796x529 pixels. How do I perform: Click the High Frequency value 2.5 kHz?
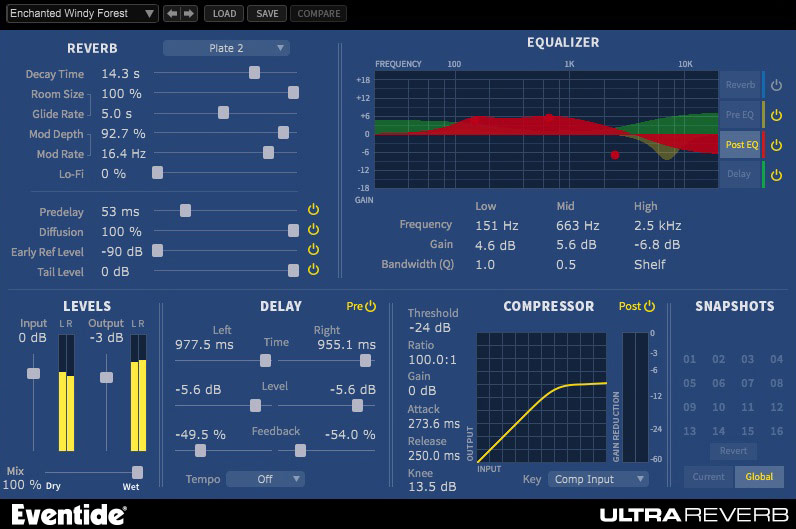click(657, 225)
